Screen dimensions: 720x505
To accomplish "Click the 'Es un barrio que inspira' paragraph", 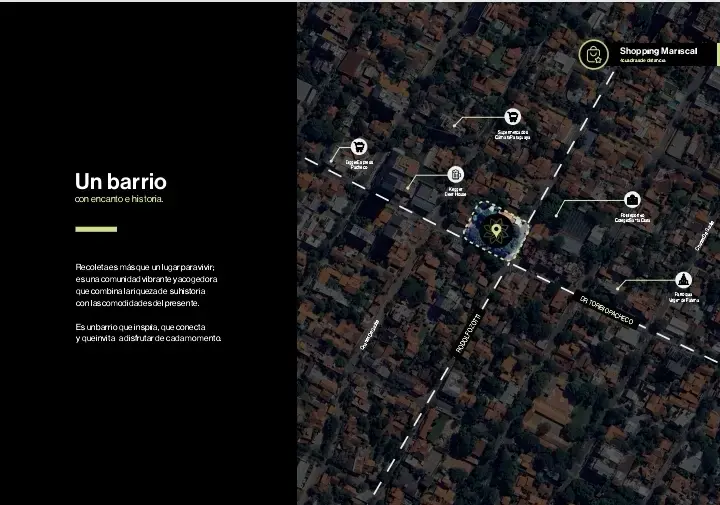I will [148, 332].
